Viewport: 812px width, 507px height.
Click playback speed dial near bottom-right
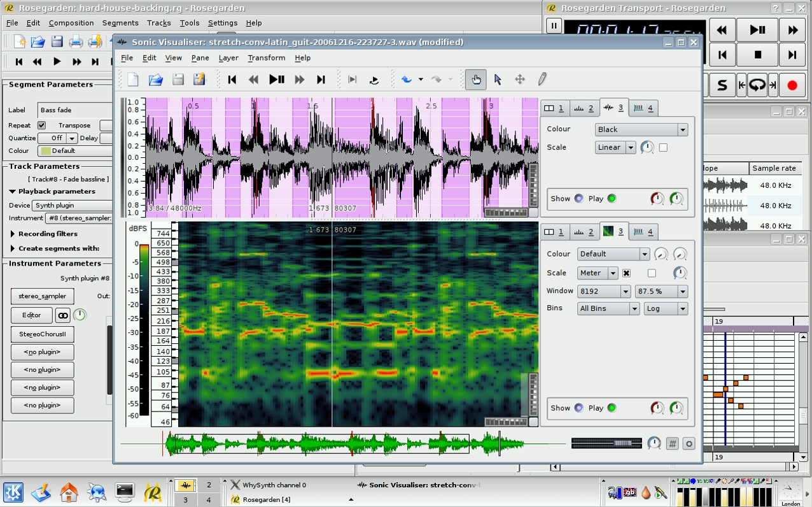(x=654, y=443)
